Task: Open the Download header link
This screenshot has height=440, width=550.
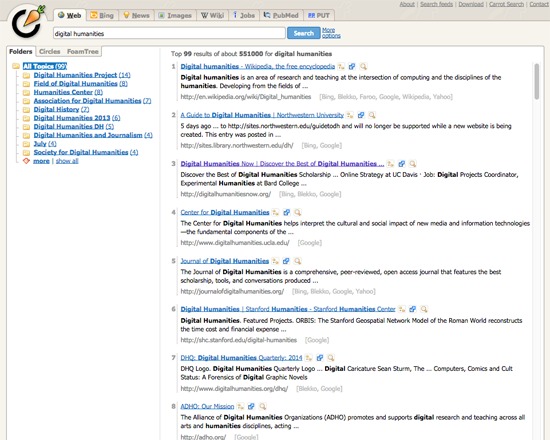Action: [471, 4]
